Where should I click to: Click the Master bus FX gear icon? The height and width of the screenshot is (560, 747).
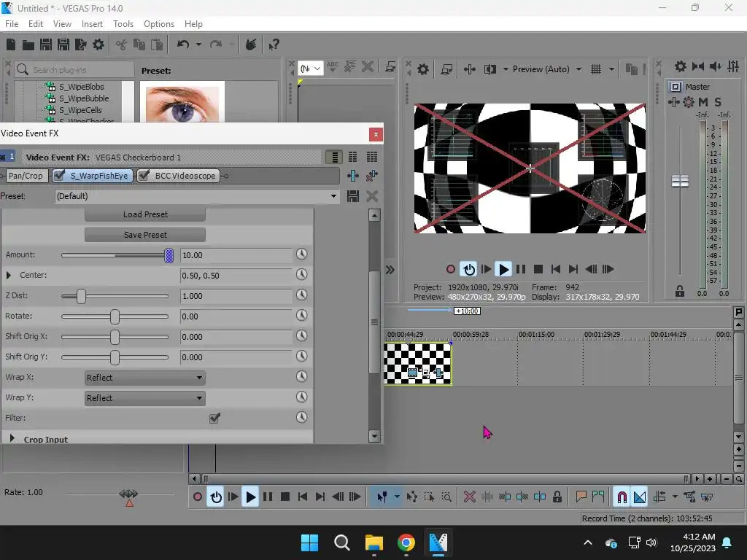689,102
